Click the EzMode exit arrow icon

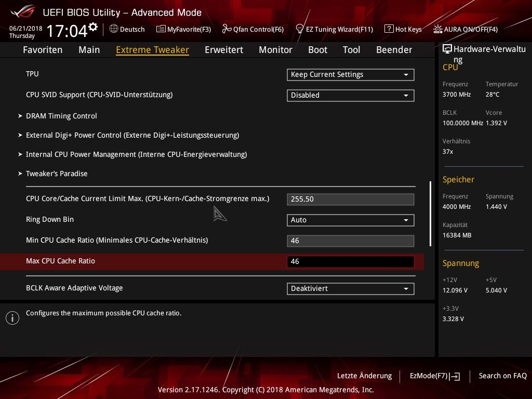(455, 376)
